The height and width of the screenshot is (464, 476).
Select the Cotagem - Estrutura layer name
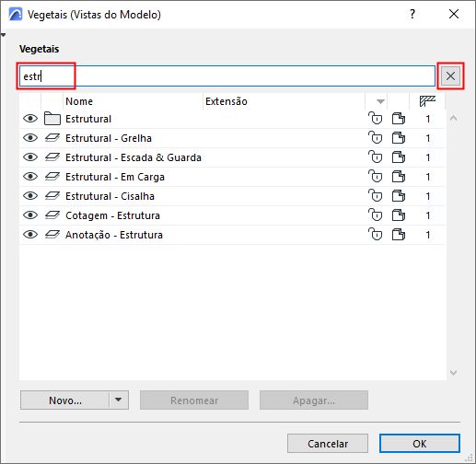coord(112,215)
